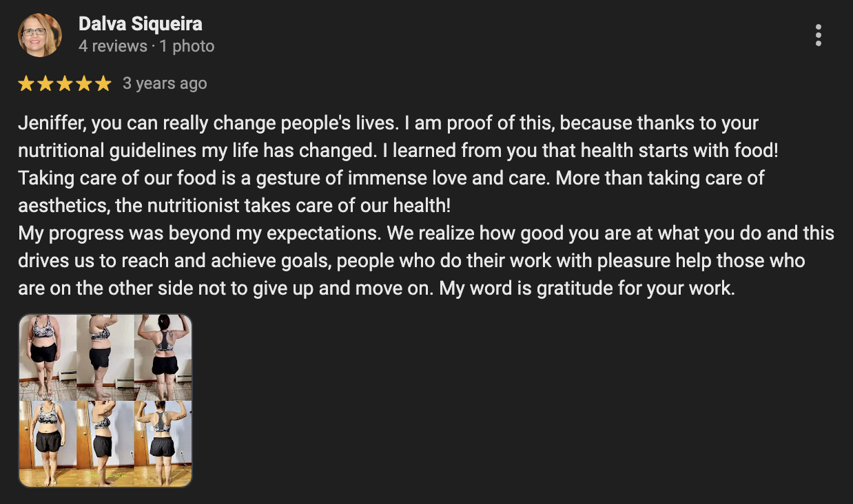Click the review line starting with "Jeniffer"

388,123
